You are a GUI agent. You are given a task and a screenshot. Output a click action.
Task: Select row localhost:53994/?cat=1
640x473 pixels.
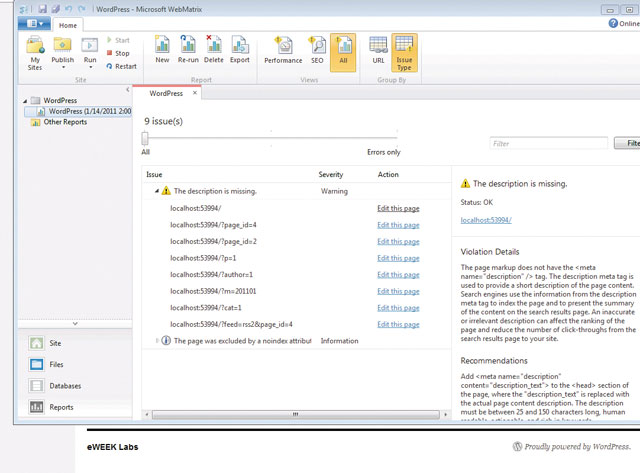(x=296, y=308)
